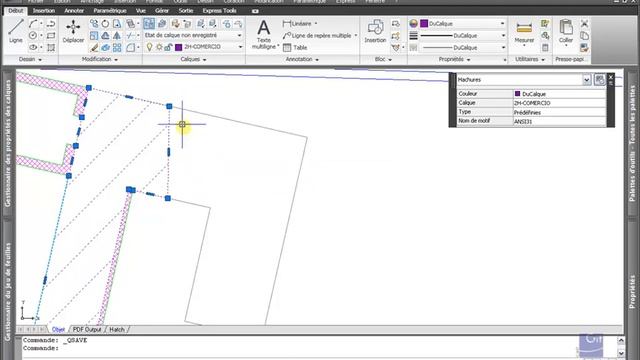Open Gestionnaire des propriétés des calques side palette
The image size is (640, 360).
coord(8,143)
